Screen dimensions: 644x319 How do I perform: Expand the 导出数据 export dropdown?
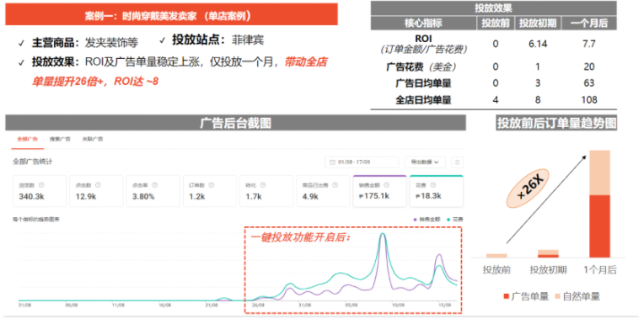click(425, 162)
